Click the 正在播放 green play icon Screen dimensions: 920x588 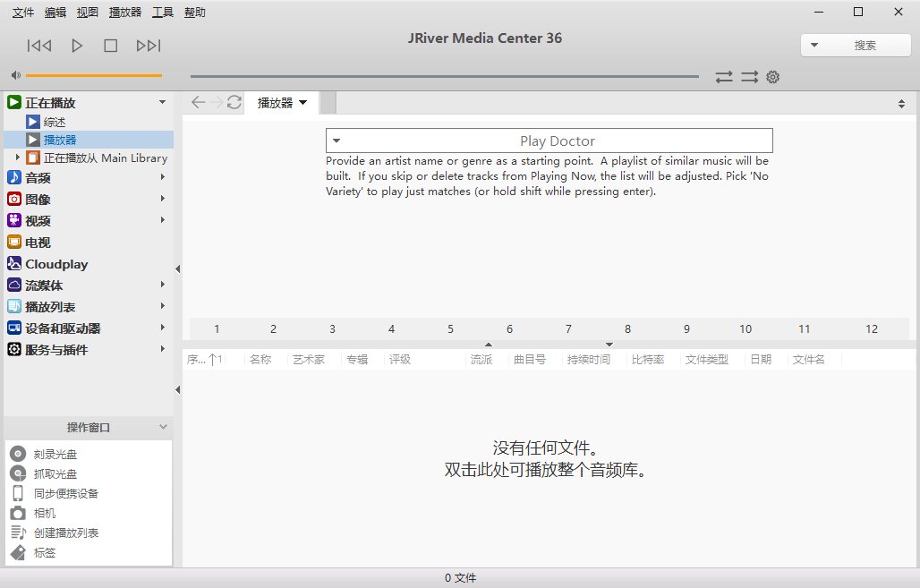click(14, 103)
